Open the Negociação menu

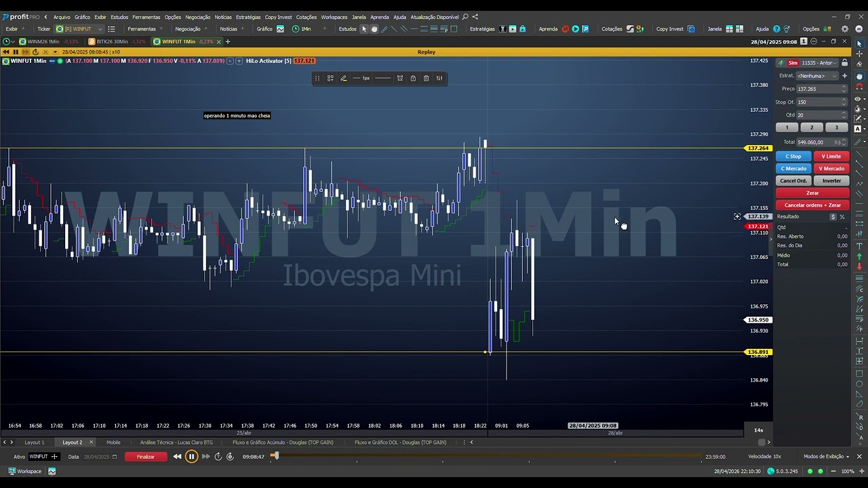pos(197,17)
